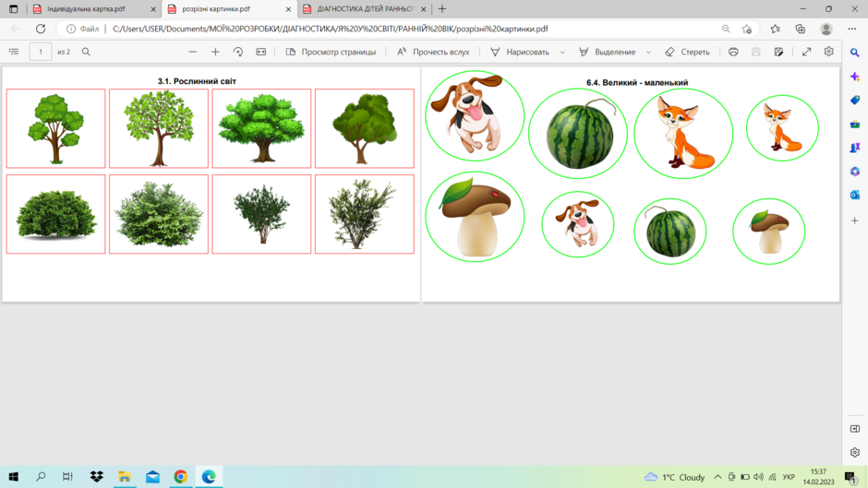Open Chrome from taskbar
The width and height of the screenshot is (868, 488).
pyautogui.click(x=180, y=476)
